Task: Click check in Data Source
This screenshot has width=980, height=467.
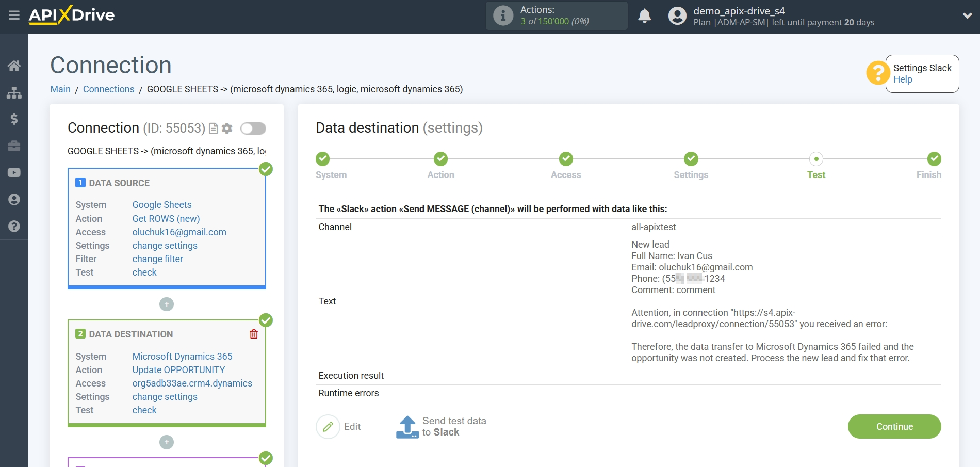Action: point(144,272)
